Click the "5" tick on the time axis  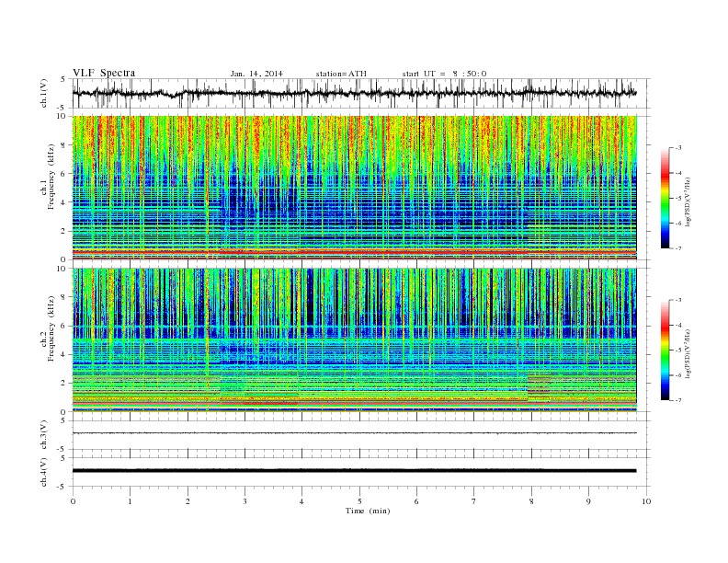359,501
